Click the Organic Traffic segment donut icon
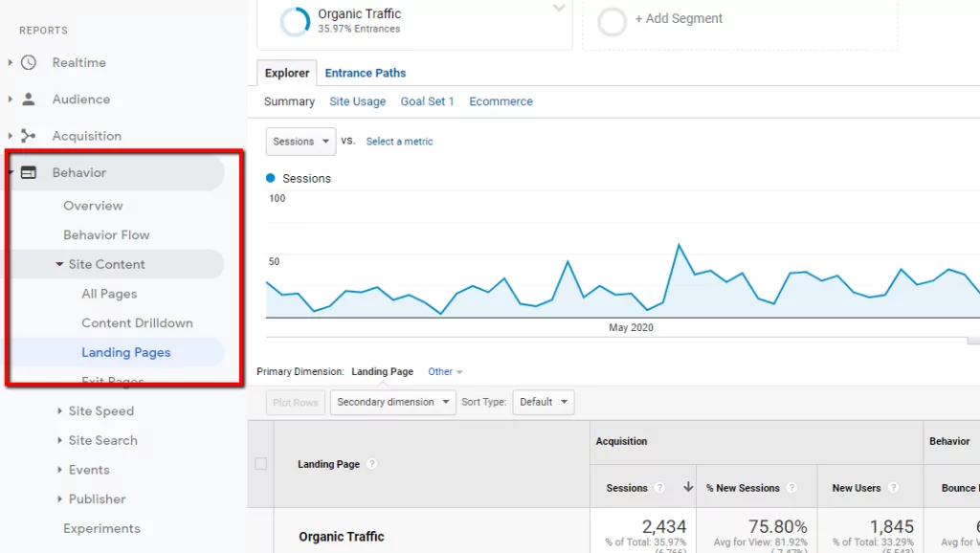980x553 pixels. [295, 21]
